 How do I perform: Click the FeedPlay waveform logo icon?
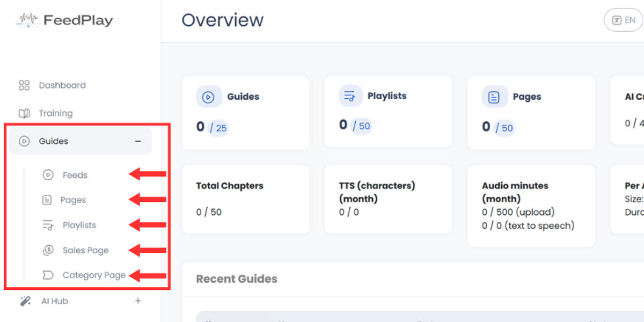tap(27, 20)
